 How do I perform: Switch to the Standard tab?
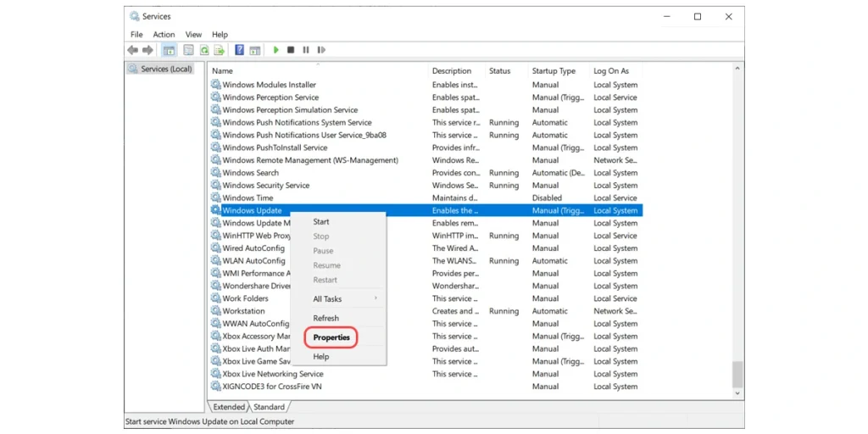point(269,407)
